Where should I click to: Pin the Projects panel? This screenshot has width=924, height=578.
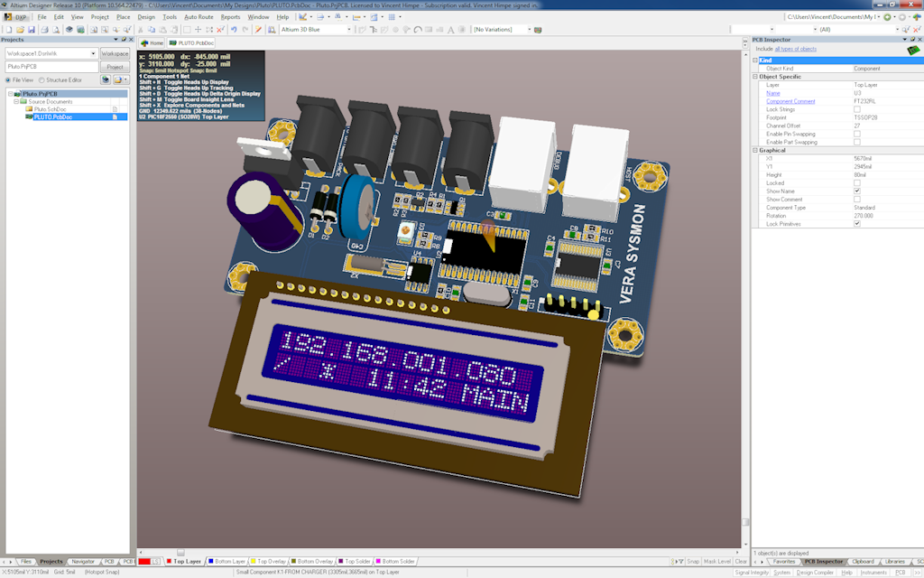124,40
